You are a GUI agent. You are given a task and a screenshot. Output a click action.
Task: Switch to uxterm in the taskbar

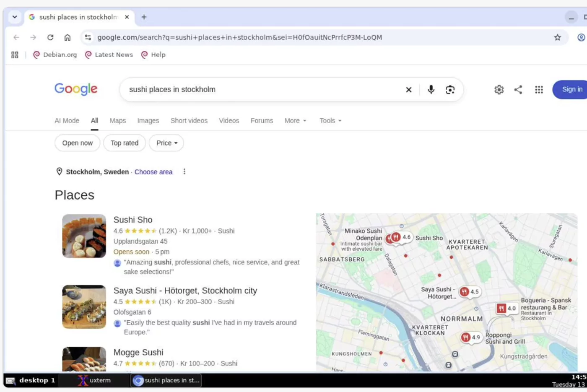(x=94, y=380)
